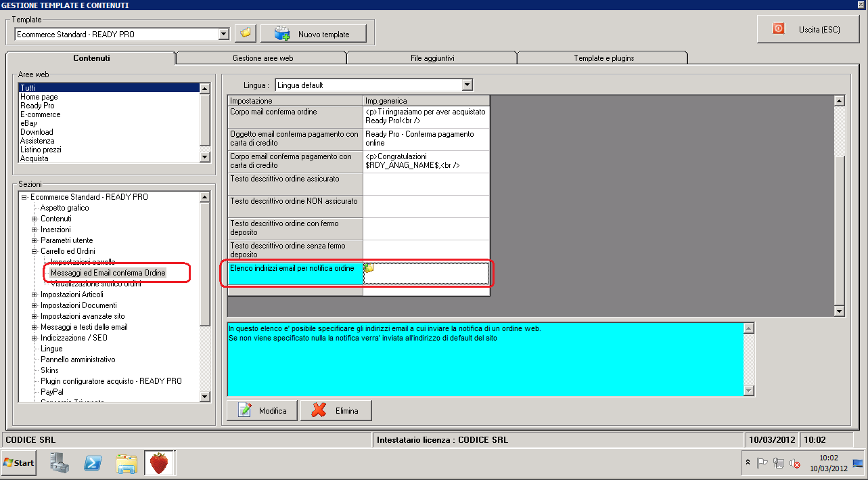
Task: Click Testo descrittivo ordine NON assicurato row
Action: (x=359, y=206)
